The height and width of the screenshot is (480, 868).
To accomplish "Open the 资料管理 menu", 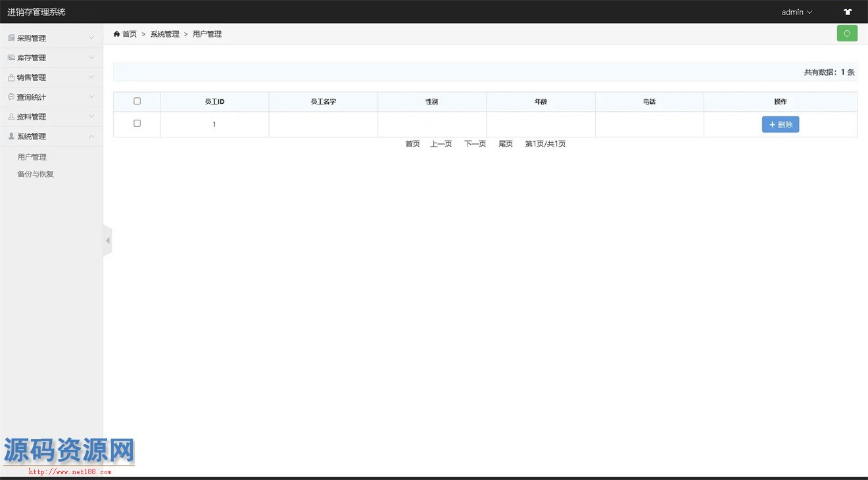I will pos(51,117).
